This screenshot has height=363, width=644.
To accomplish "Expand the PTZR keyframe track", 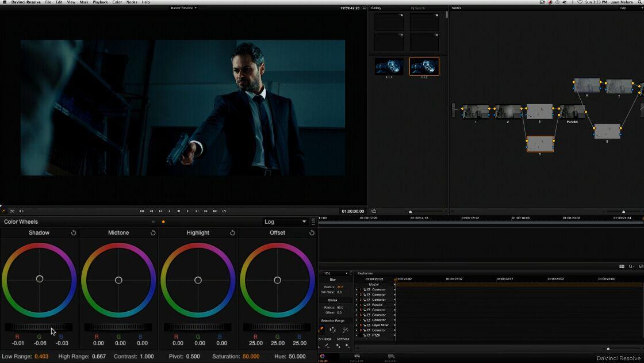I will coord(356,335).
